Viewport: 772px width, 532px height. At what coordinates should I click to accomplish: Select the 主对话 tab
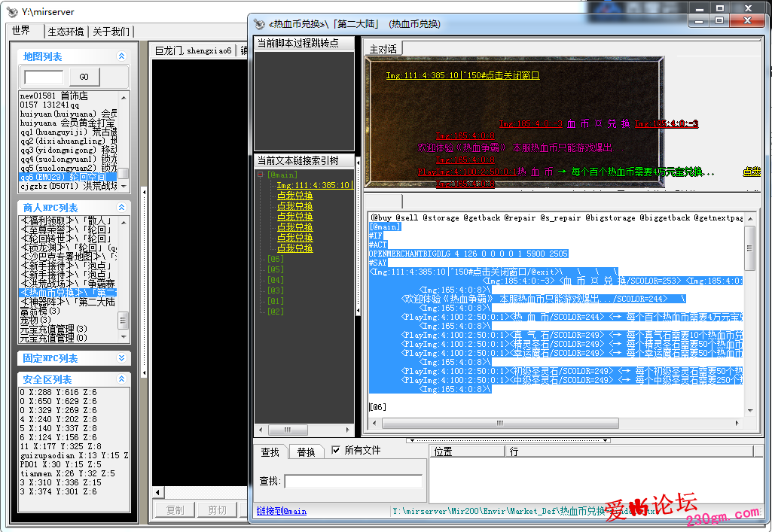click(383, 49)
